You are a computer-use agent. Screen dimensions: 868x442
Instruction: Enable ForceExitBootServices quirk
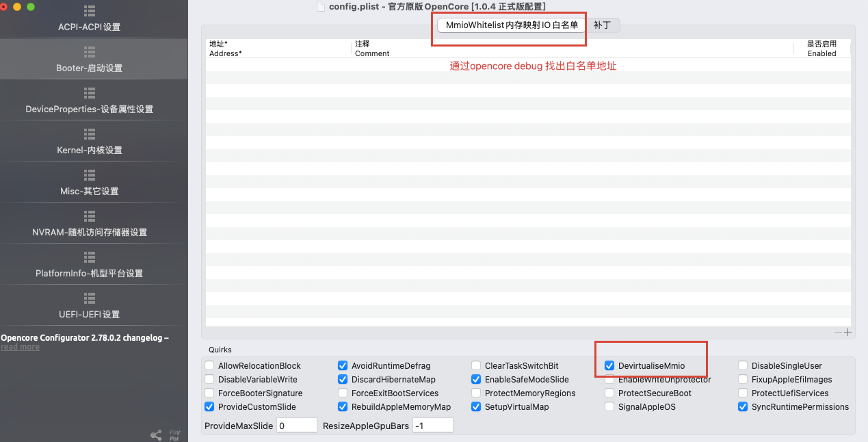tap(343, 393)
